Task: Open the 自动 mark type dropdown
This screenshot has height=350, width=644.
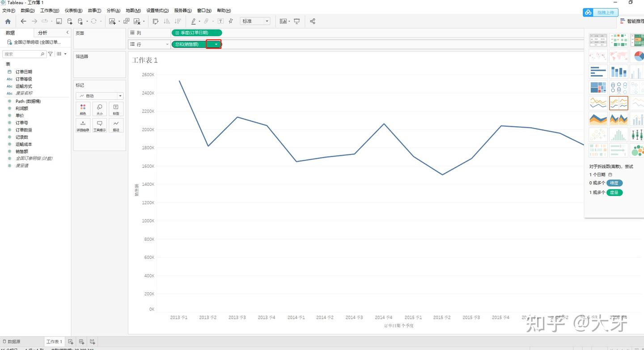Action: click(99, 96)
